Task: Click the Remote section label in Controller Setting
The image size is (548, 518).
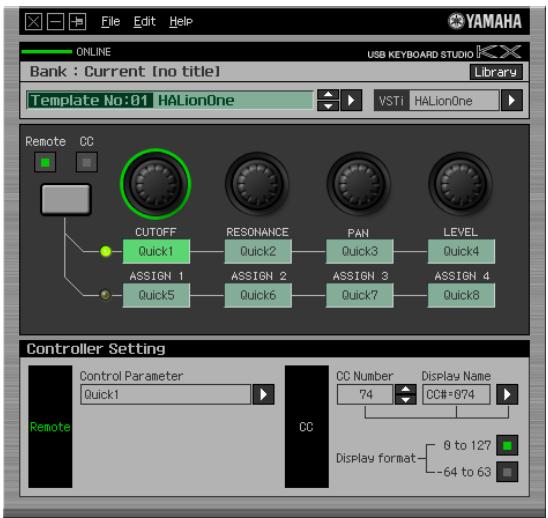Action: [50, 427]
